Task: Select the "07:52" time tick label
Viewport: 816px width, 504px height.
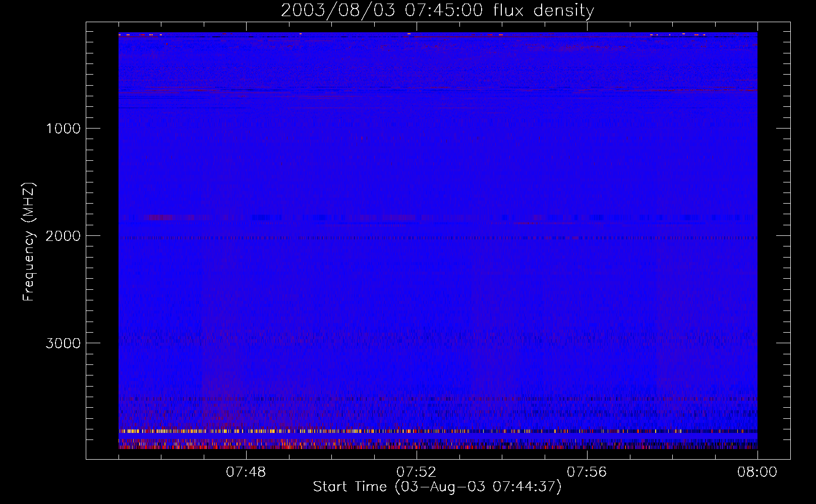Action: (417, 472)
